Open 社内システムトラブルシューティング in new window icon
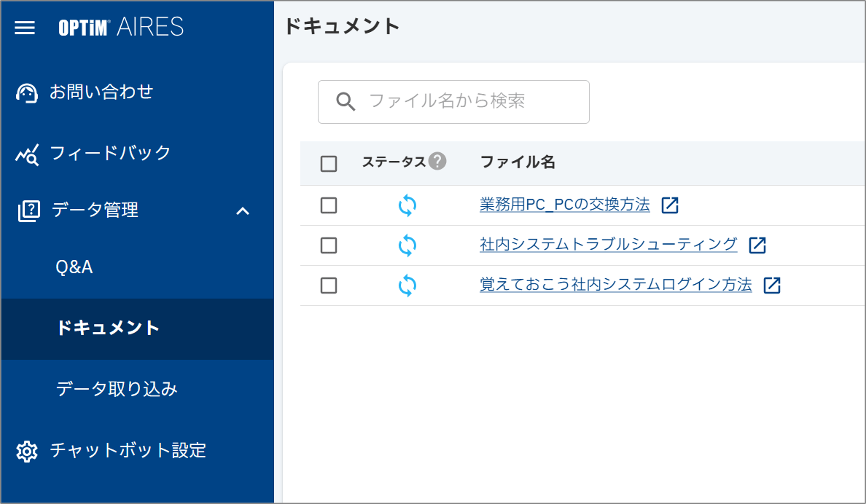The height and width of the screenshot is (504, 866). point(757,246)
